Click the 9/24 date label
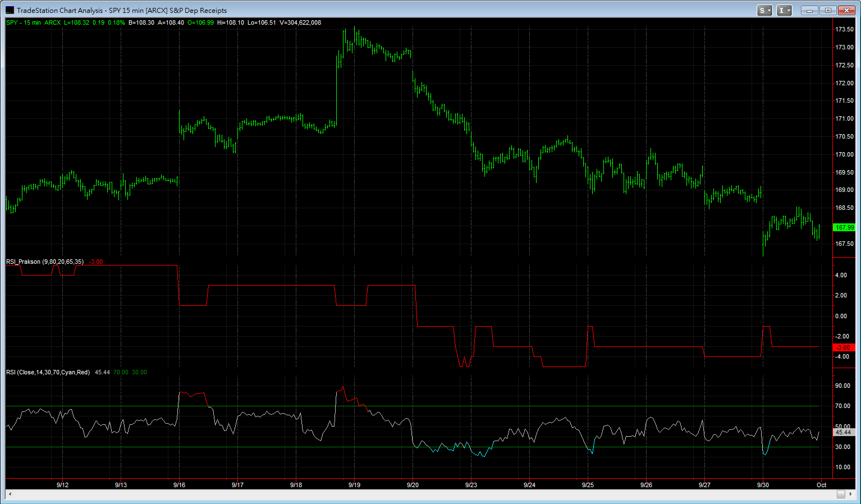861x504 pixels. pos(530,485)
